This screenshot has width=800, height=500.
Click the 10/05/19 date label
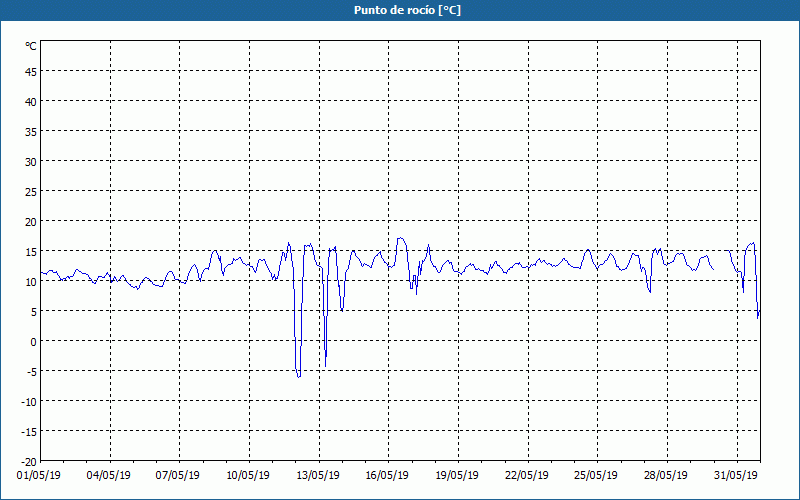[x=247, y=475]
